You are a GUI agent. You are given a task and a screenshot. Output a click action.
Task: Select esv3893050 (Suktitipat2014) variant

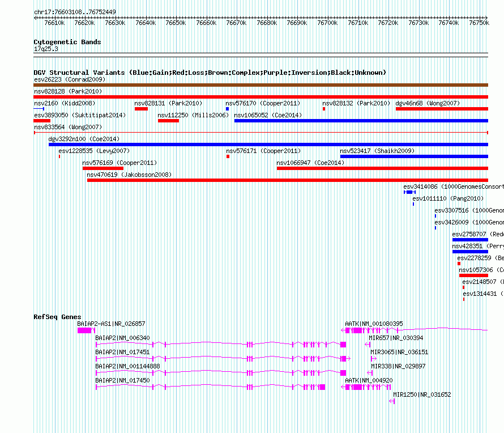(80, 115)
